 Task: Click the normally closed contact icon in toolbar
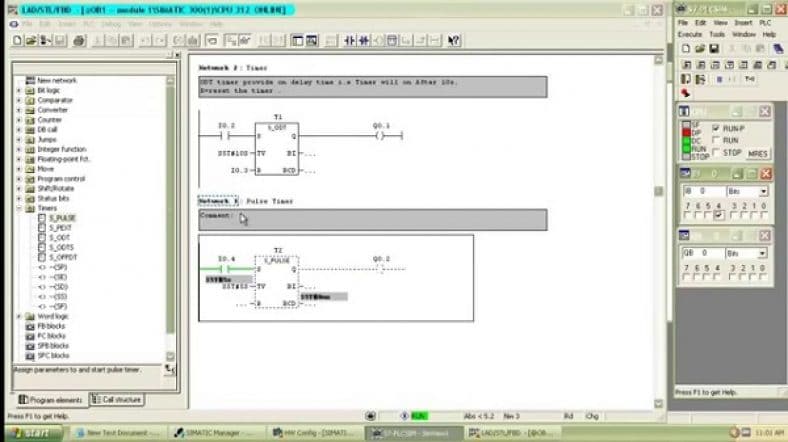tap(364, 40)
